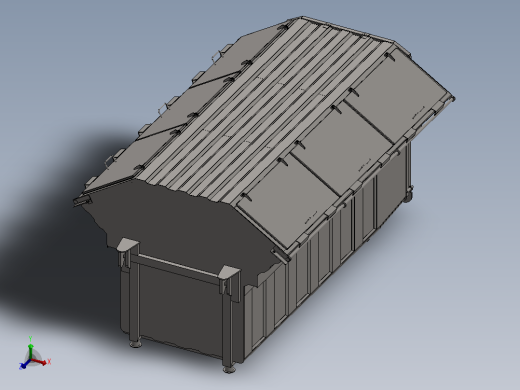The width and height of the screenshot is (520, 390).
Task: Click the blue Z axis of the orientation triad
Action: point(25,364)
